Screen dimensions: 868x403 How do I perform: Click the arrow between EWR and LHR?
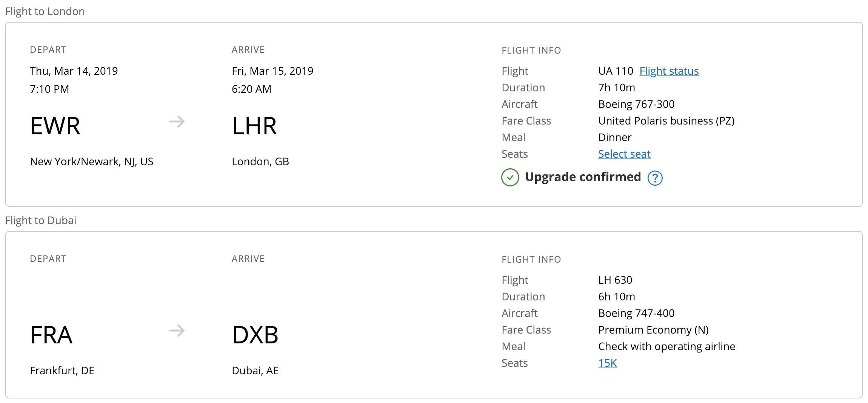[177, 122]
